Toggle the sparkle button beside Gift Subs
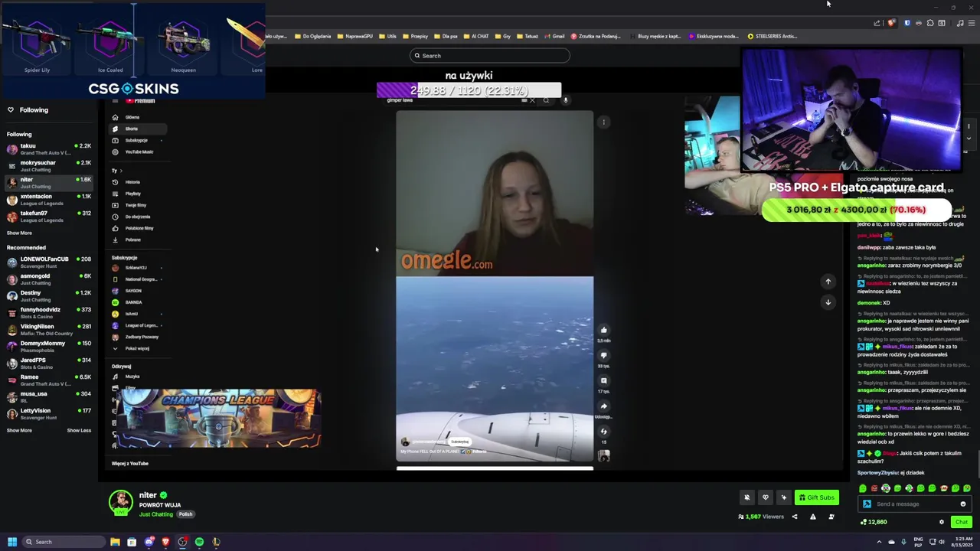Viewport: 980px width, 551px height. [783, 497]
